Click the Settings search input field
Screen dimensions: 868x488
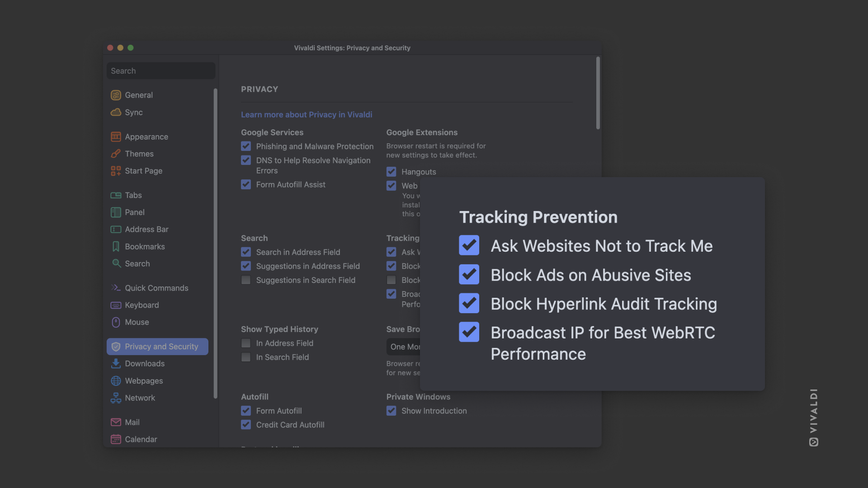pyautogui.click(x=160, y=70)
